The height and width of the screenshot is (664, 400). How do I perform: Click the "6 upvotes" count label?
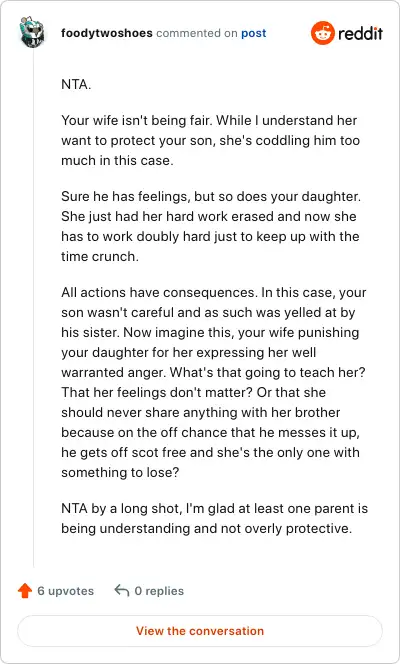click(x=66, y=591)
